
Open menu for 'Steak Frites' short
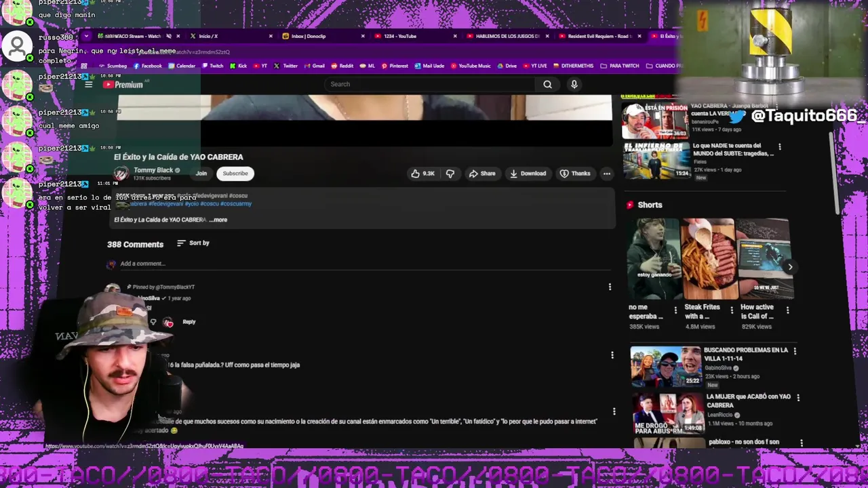[731, 310]
